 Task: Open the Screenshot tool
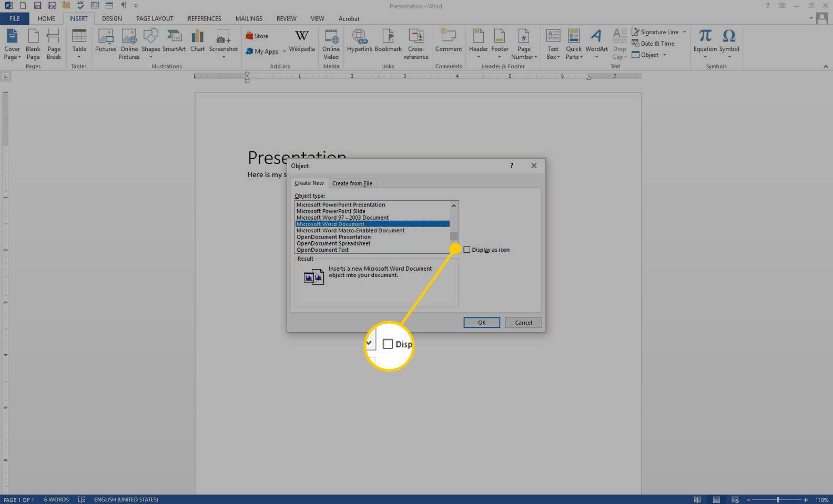click(x=224, y=44)
